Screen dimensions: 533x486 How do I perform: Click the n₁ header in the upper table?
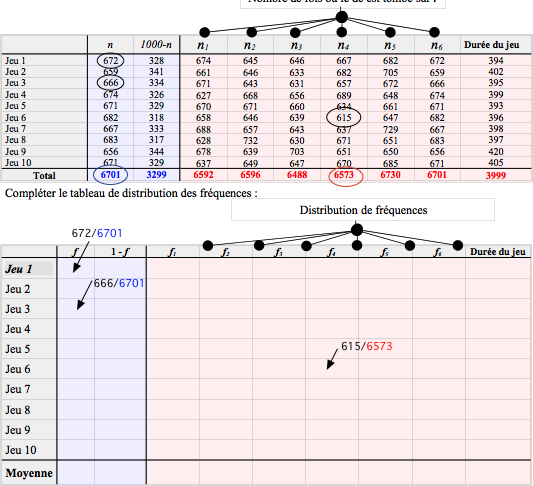203,45
